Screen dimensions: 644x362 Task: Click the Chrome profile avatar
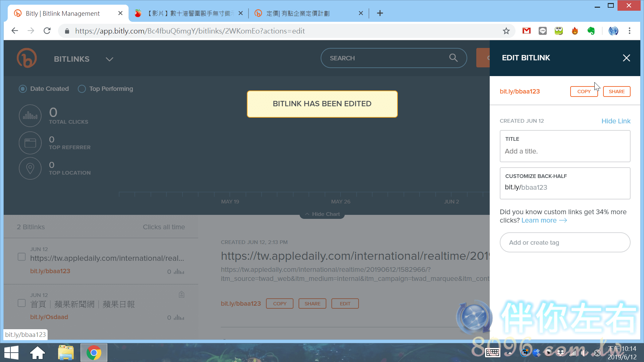[613, 31]
